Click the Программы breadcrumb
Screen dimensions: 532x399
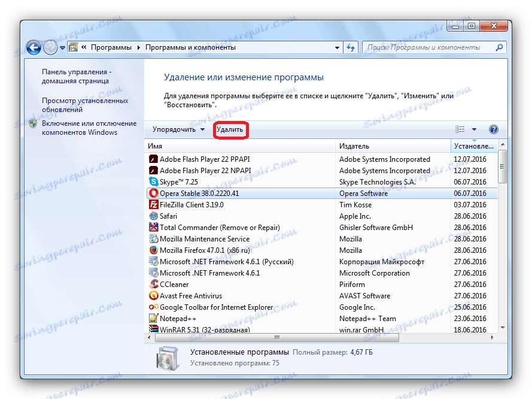(x=111, y=47)
